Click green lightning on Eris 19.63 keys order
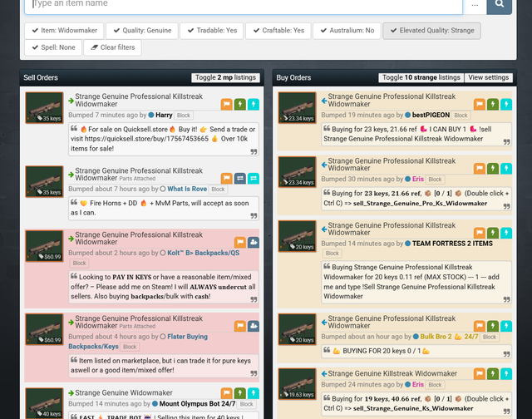Image resolution: width=532 pixels, height=419 pixels. click(493, 374)
